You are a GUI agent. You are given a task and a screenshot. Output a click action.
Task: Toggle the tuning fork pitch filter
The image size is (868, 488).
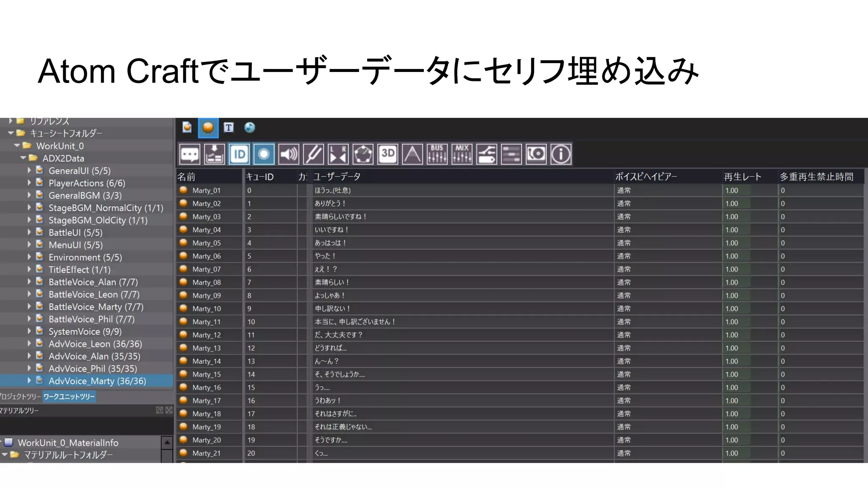[x=313, y=154]
